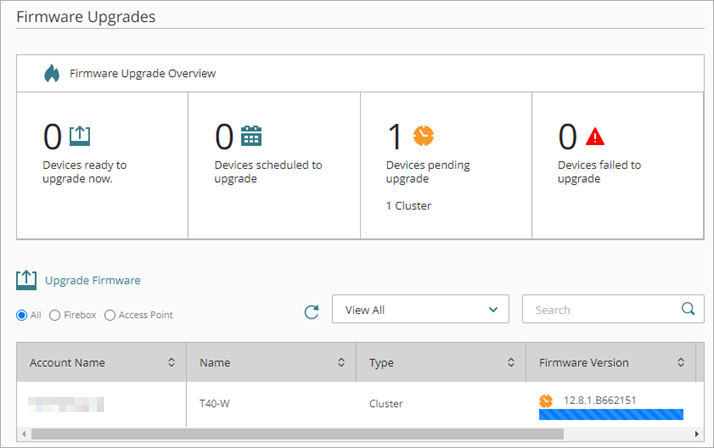Click the red warning triangle failed icon
This screenshot has height=448, width=714.
(x=595, y=136)
